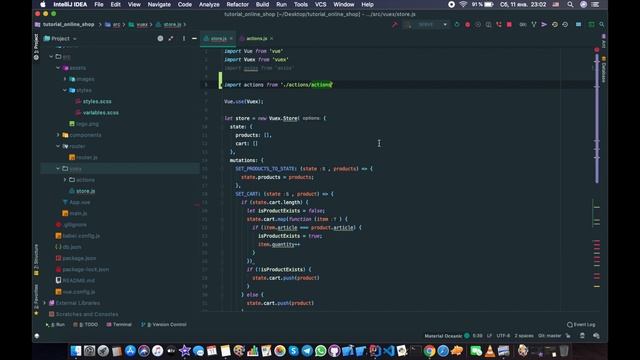Expand the components folder
This screenshot has width=640, height=360.
click(x=58, y=135)
